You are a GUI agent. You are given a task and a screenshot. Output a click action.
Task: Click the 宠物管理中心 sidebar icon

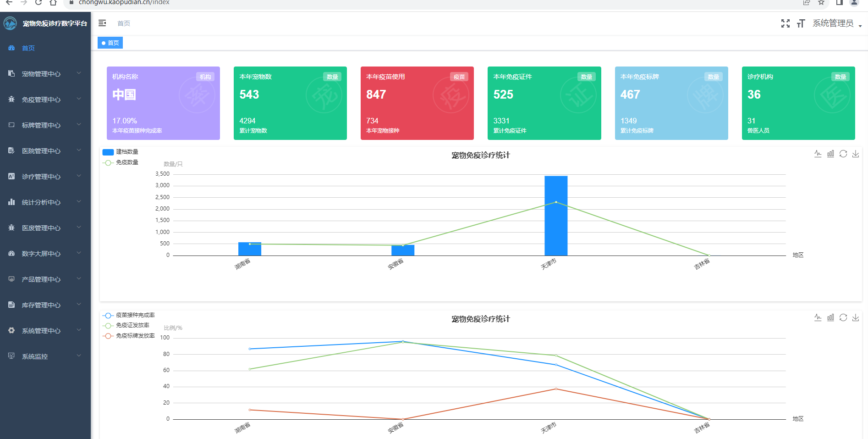11,73
